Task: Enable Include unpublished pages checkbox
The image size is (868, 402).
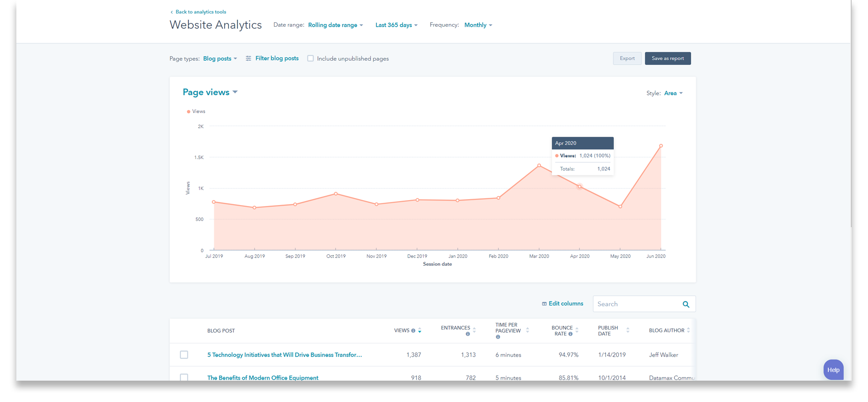Action: pyautogui.click(x=310, y=58)
